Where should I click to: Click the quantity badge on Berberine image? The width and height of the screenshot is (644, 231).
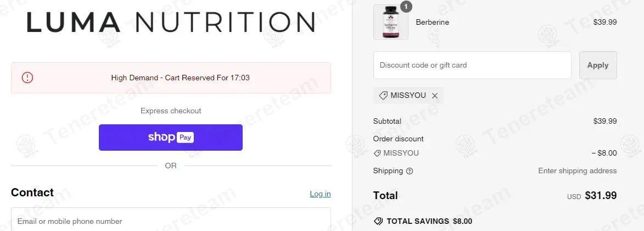(406, 7)
